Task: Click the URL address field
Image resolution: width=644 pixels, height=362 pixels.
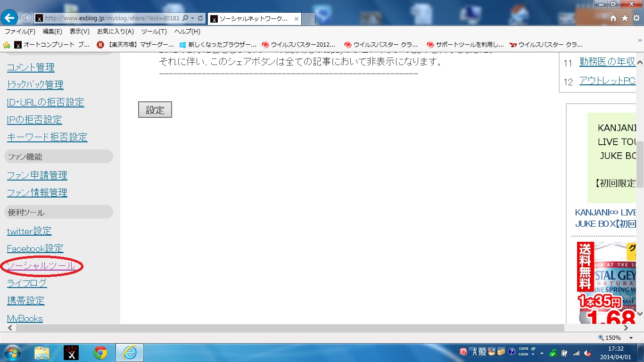Action: click(x=112, y=18)
